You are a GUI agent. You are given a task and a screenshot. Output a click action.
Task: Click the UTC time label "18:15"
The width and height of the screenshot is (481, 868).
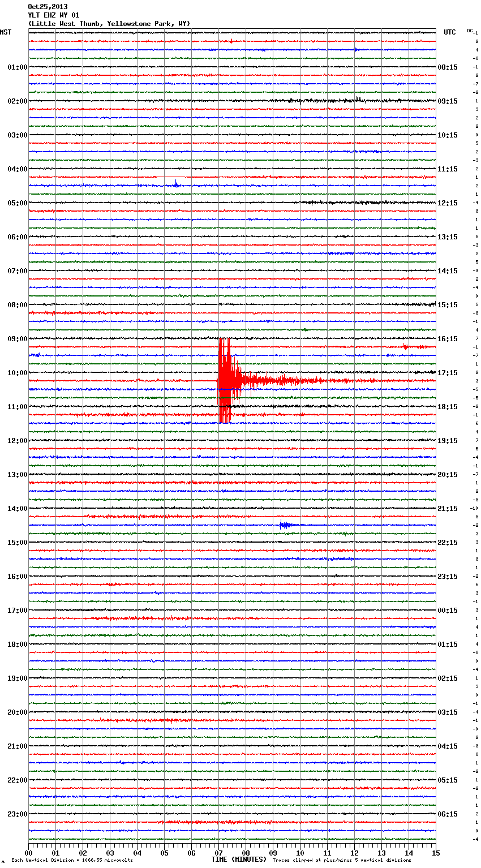pos(448,407)
